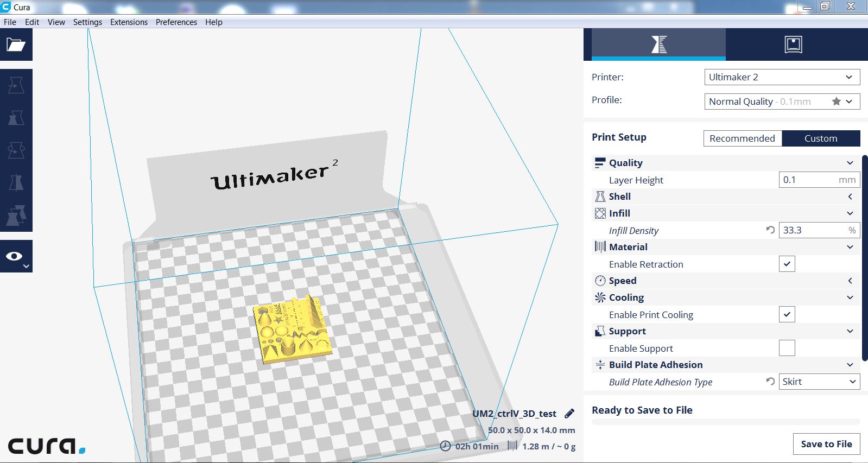This screenshot has height=463, width=868.
Task: Collapse the Quality section
Action: click(x=850, y=163)
